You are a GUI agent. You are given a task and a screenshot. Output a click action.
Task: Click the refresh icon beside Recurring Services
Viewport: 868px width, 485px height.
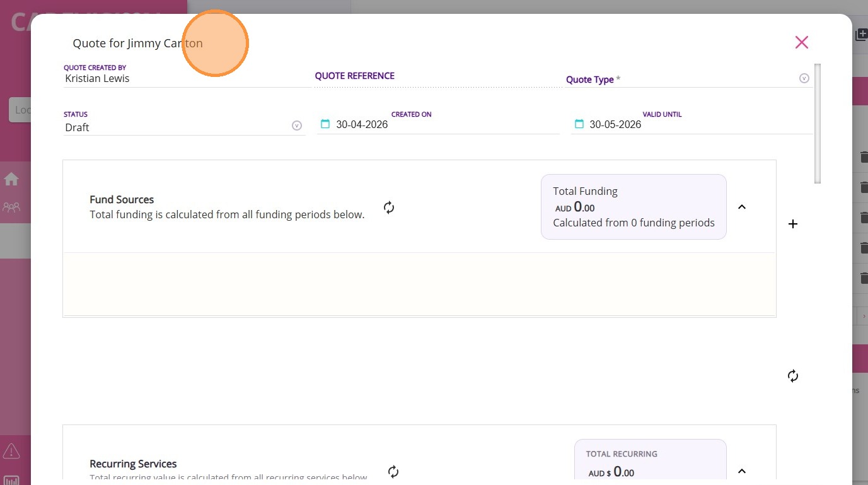point(393,472)
